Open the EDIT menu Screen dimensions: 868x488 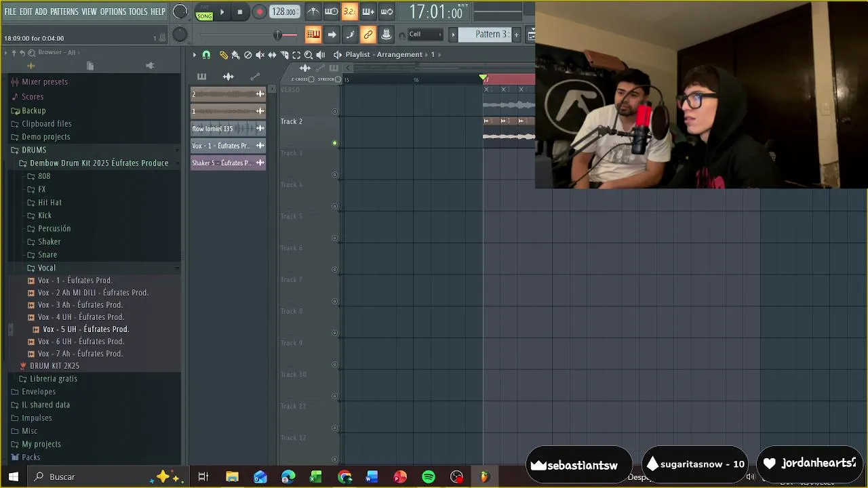[x=26, y=12]
